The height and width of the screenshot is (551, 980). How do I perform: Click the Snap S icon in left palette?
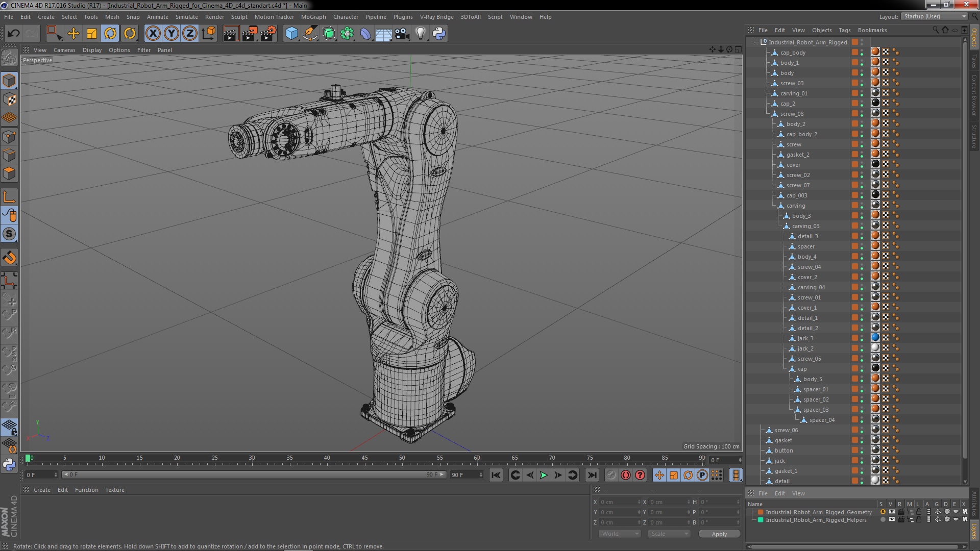(9, 234)
